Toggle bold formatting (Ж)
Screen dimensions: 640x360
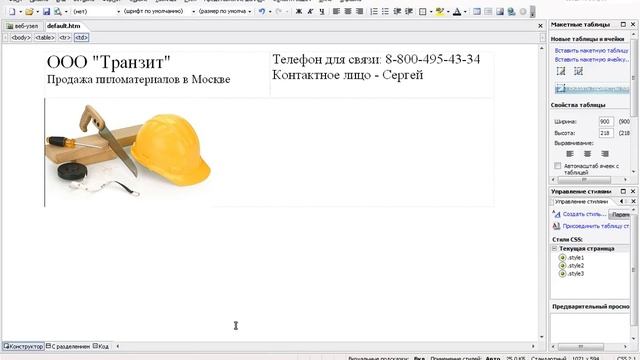[299, 12]
